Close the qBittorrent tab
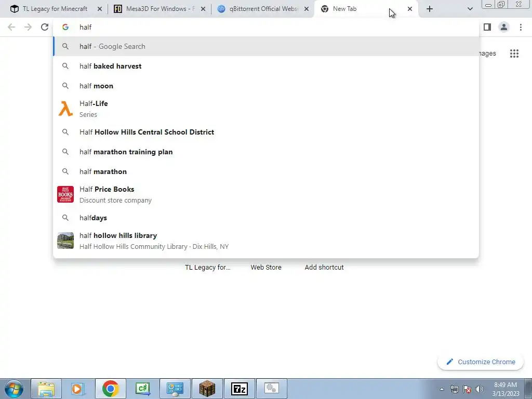Screen dimensions: 532x399 (x=307, y=9)
